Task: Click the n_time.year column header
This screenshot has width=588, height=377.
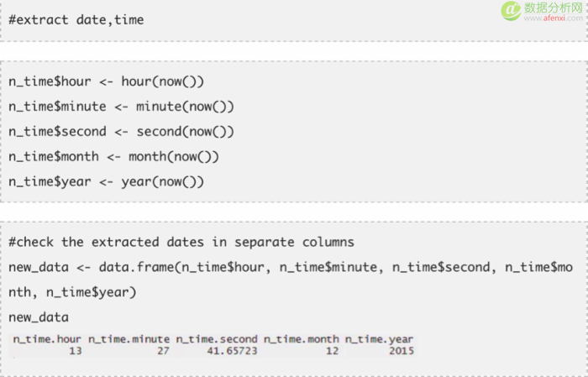Action: (x=379, y=339)
